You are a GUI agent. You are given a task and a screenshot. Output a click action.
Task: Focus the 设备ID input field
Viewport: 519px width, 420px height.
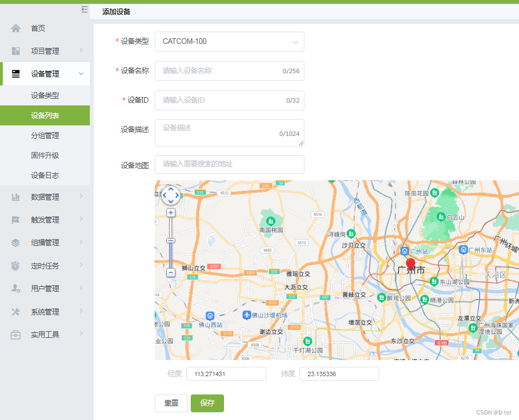pos(230,100)
